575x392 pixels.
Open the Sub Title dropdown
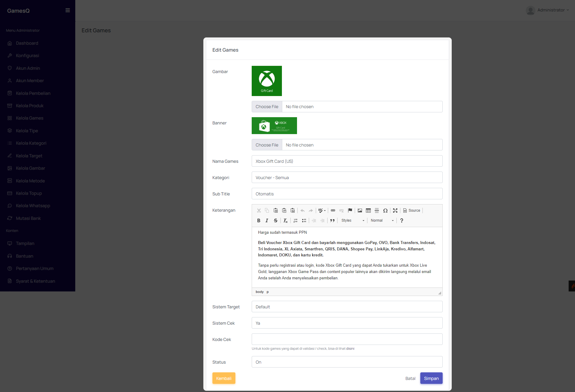[x=347, y=194]
